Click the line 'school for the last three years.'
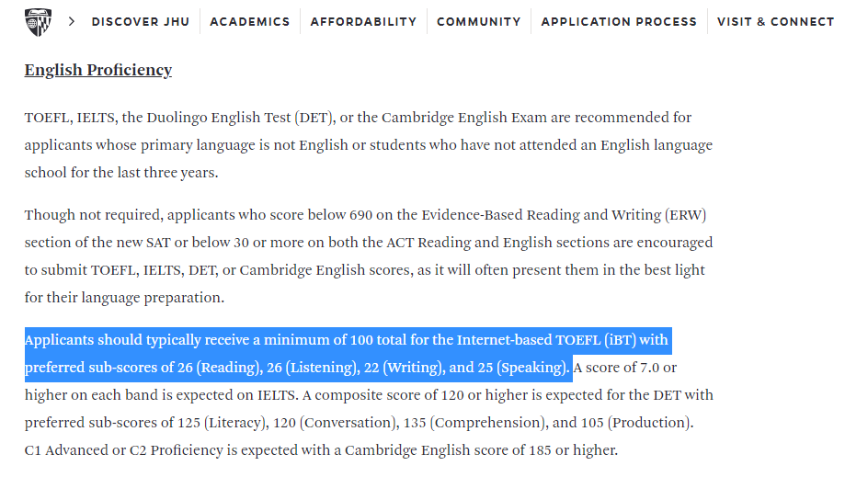868x477 pixels. coord(121,173)
